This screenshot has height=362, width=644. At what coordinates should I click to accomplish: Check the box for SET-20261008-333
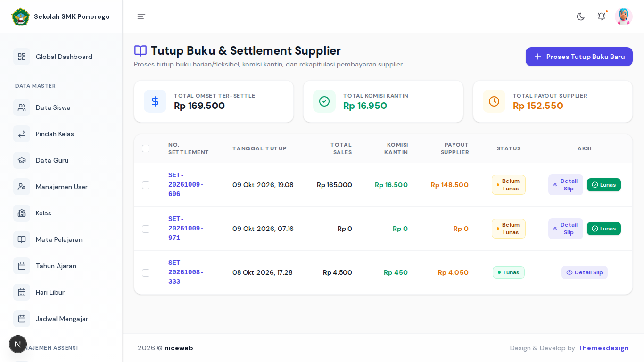click(146, 273)
